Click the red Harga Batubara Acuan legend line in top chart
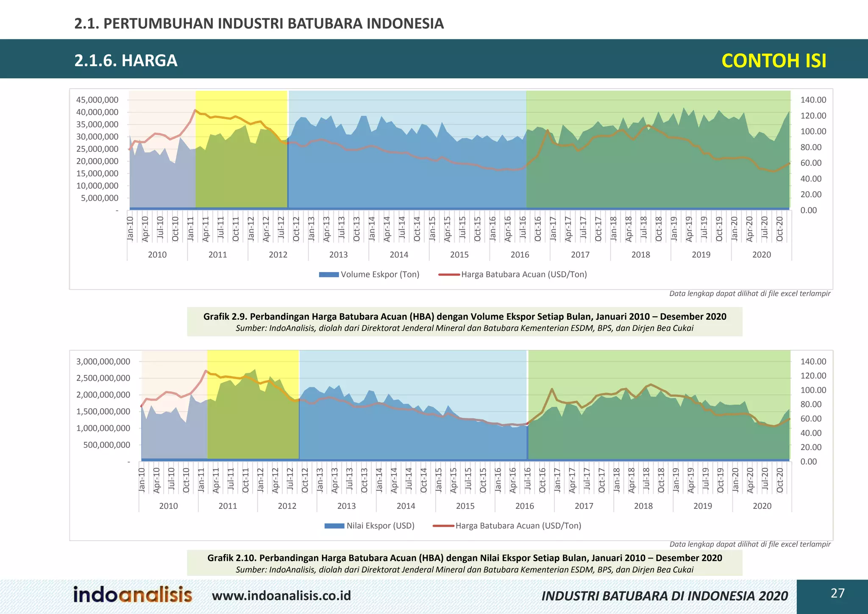 [x=449, y=275]
